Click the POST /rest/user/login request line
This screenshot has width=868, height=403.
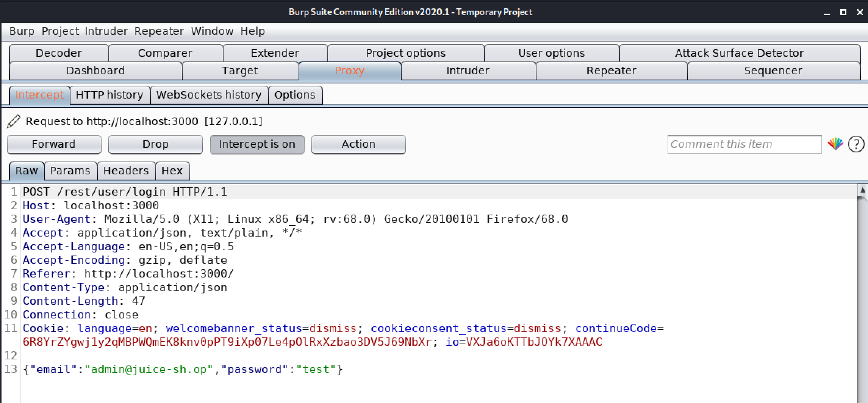(x=125, y=192)
